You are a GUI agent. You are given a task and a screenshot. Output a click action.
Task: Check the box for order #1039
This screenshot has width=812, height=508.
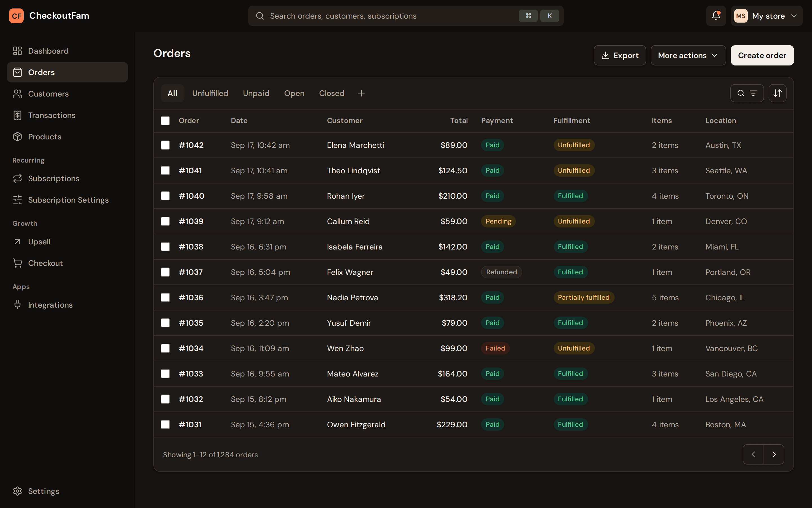pyautogui.click(x=165, y=221)
